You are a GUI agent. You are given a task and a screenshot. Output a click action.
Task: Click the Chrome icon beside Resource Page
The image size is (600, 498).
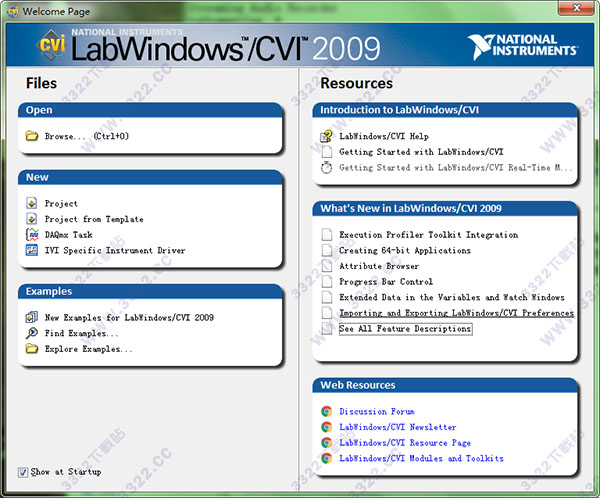(326, 442)
